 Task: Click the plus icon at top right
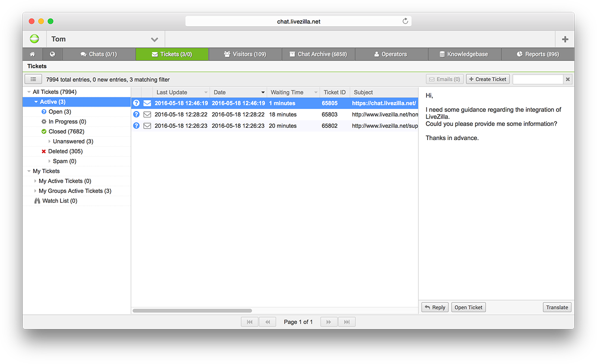tap(565, 39)
